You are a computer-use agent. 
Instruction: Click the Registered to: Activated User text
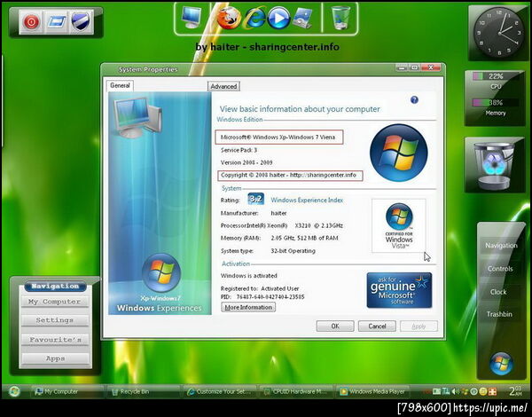pos(260,288)
